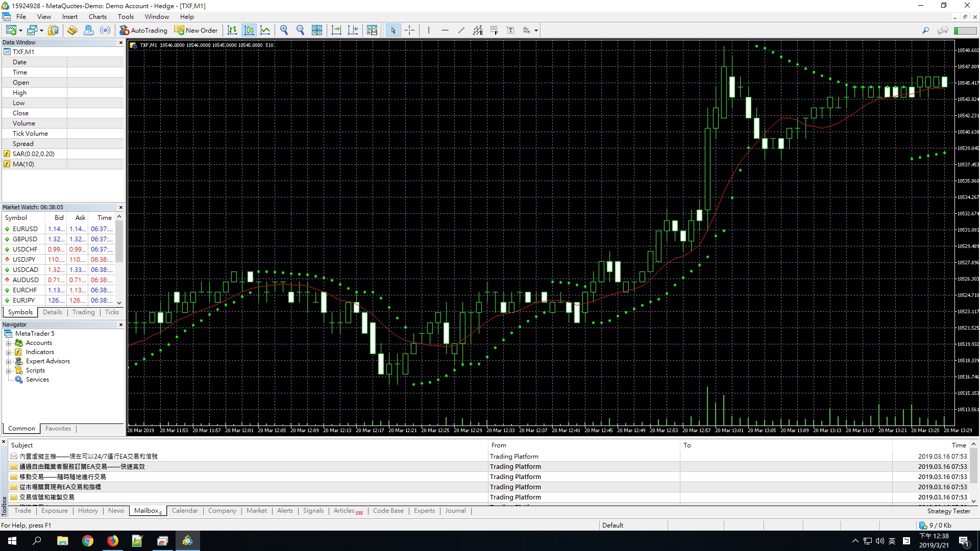This screenshot has height=551, width=980.
Task: Toggle the AutoTrading button
Action: pyautogui.click(x=143, y=30)
